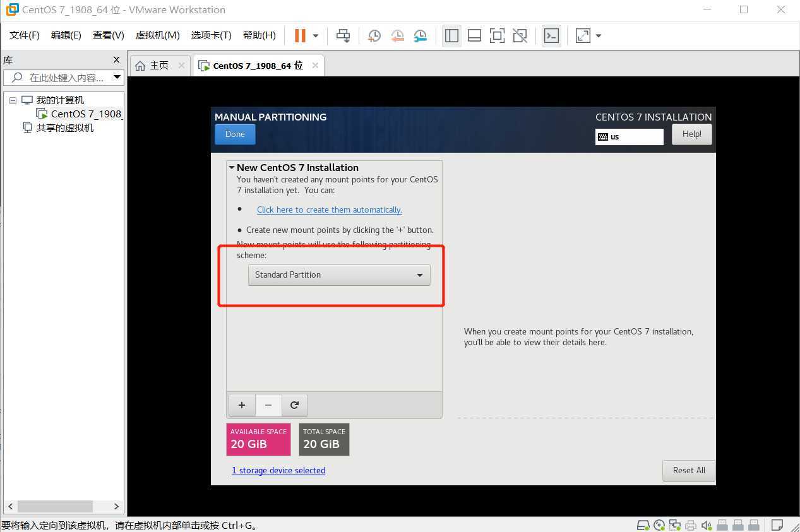Click the third USB device status icon

[754, 525]
